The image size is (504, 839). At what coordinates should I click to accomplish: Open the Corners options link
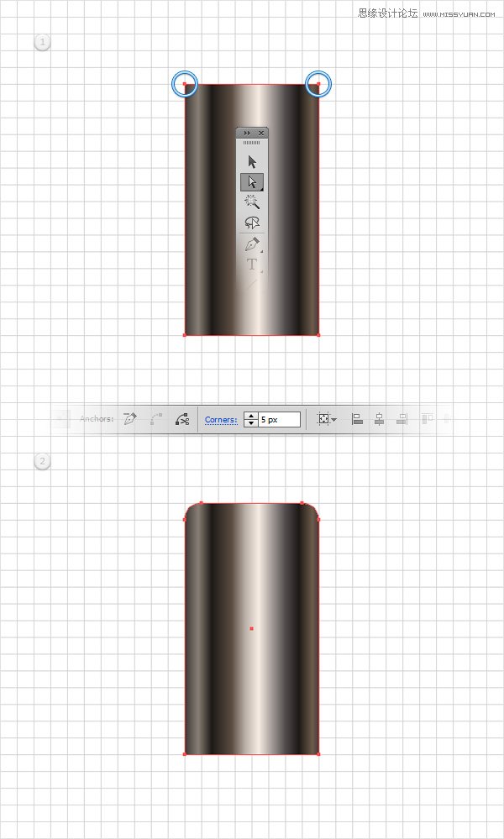click(221, 420)
